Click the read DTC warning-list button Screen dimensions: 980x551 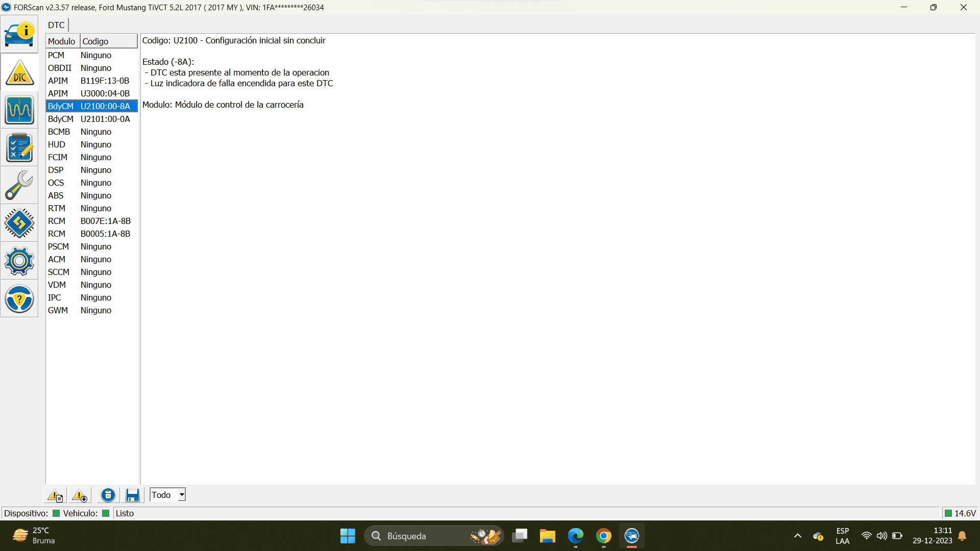55,495
